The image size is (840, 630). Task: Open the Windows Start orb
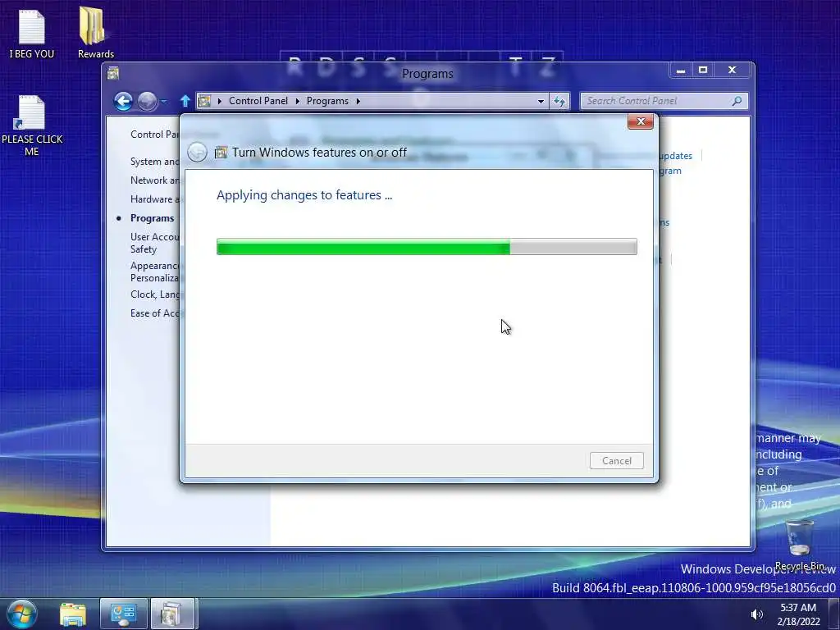pyautogui.click(x=21, y=614)
